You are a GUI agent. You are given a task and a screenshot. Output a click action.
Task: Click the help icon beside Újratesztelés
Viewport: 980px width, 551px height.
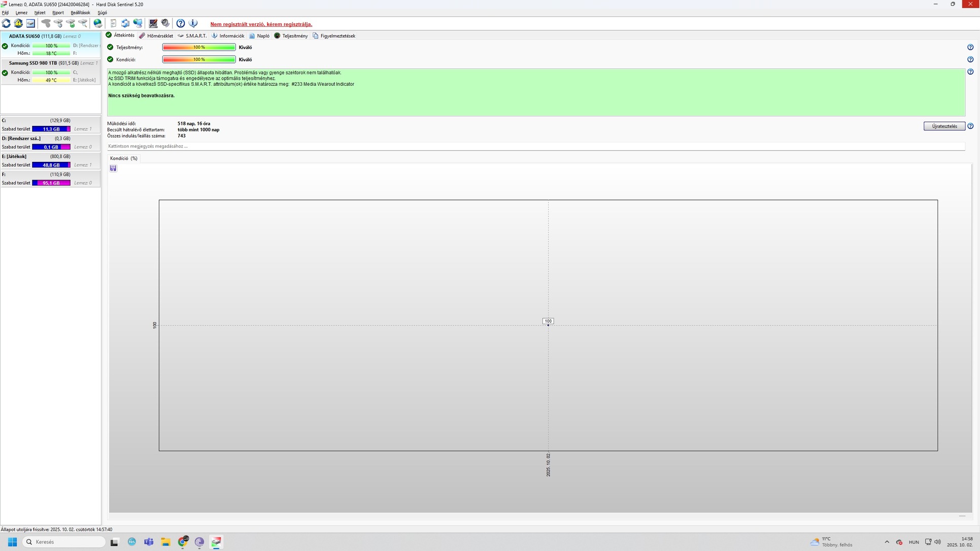pos(970,126)
